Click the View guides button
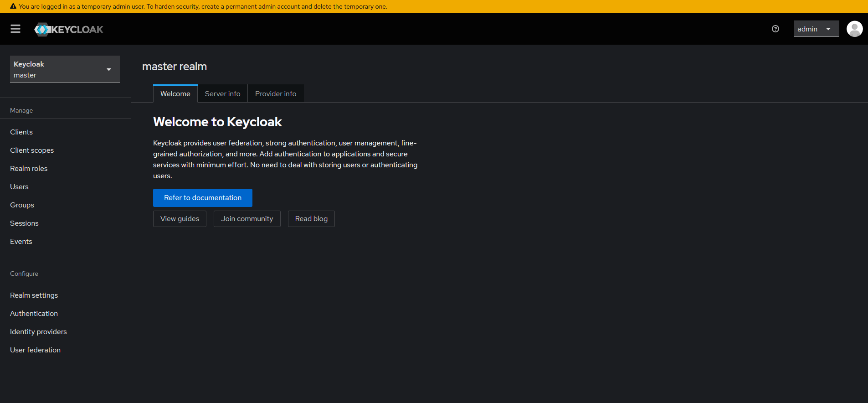Image resolution: width=868 pixels, height=403 pixels. [180, 219]
